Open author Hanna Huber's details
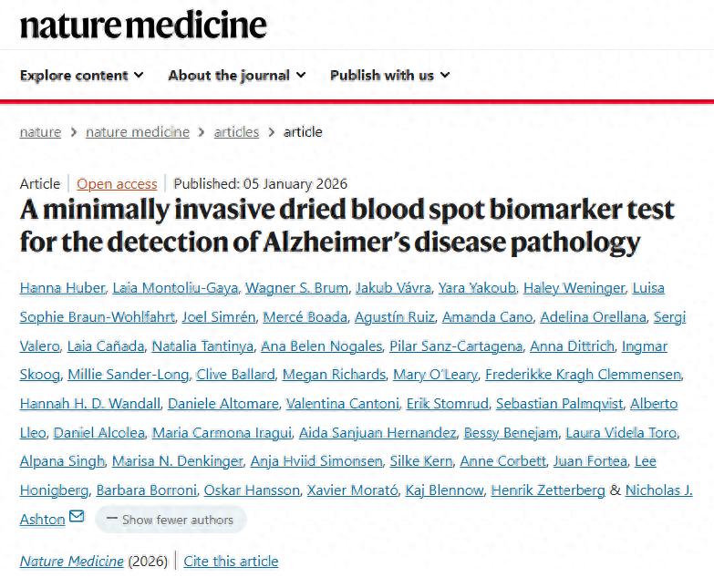Screen dimensions: 714x588 tap(62, 288)
